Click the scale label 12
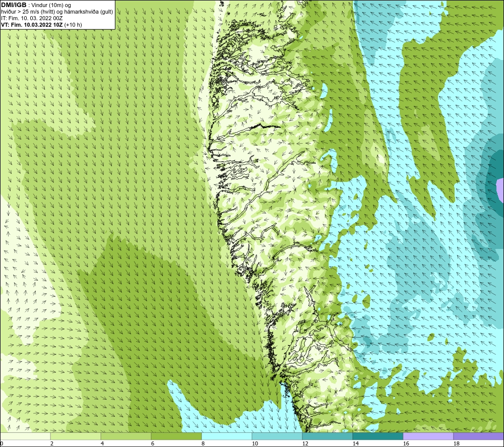Screen dimensions: 504x447 (305, 443)
